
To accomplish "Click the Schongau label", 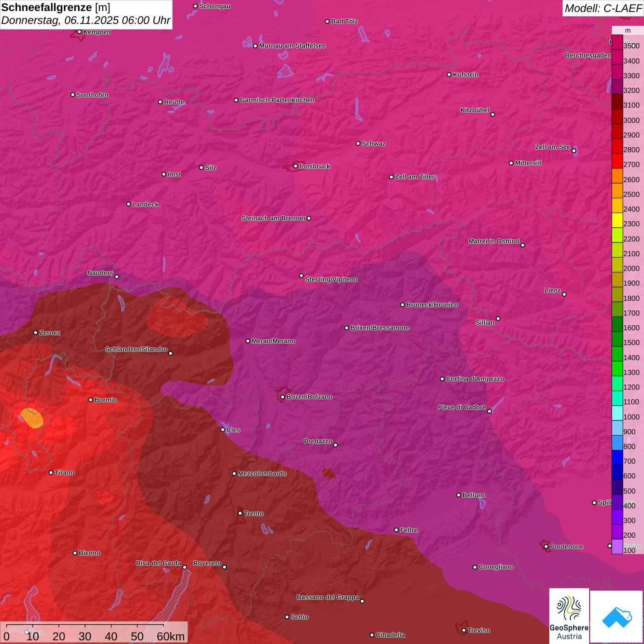I will [x=214, y=6].
